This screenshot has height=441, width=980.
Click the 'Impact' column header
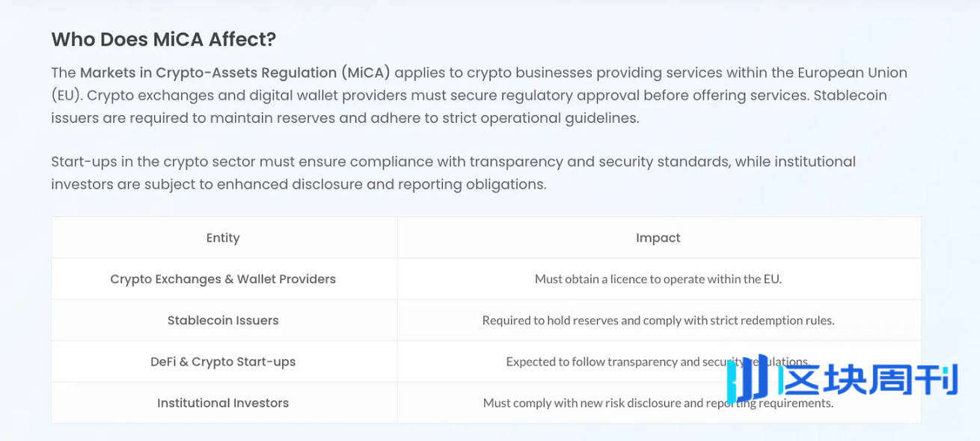658,238
